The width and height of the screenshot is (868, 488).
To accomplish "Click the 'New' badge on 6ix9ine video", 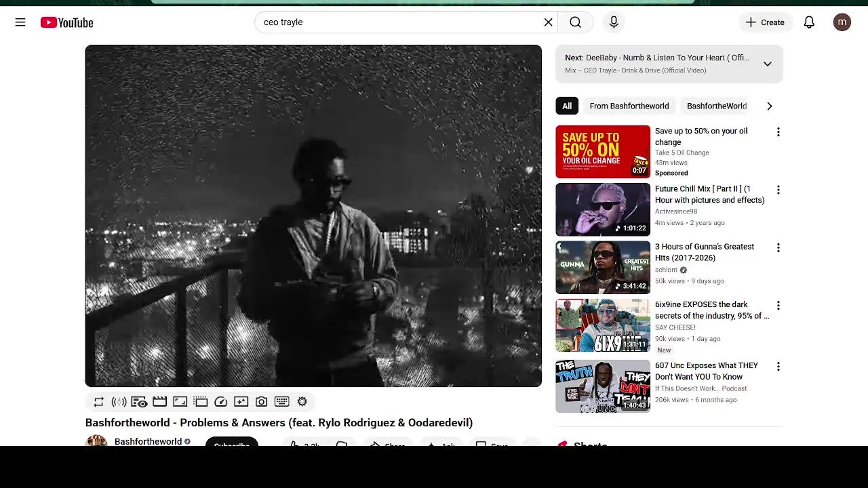I will (664, 350).
